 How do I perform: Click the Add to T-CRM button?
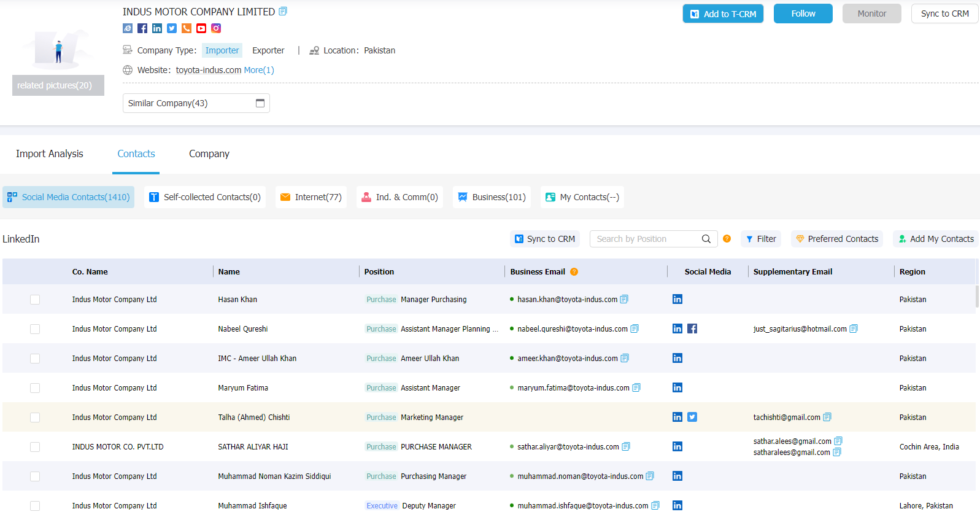click(x=723, y=14)
